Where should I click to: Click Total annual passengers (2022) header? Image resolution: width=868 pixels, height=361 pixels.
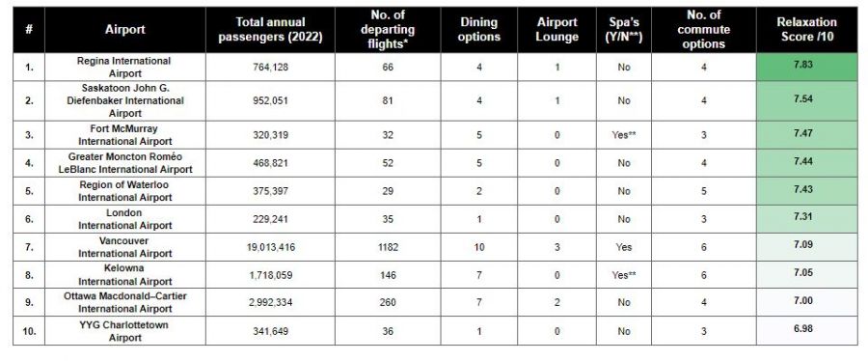tap(270, 30)
